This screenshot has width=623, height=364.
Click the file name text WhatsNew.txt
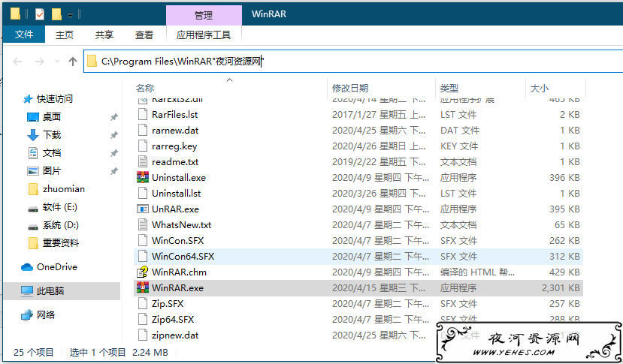[182, 225]
